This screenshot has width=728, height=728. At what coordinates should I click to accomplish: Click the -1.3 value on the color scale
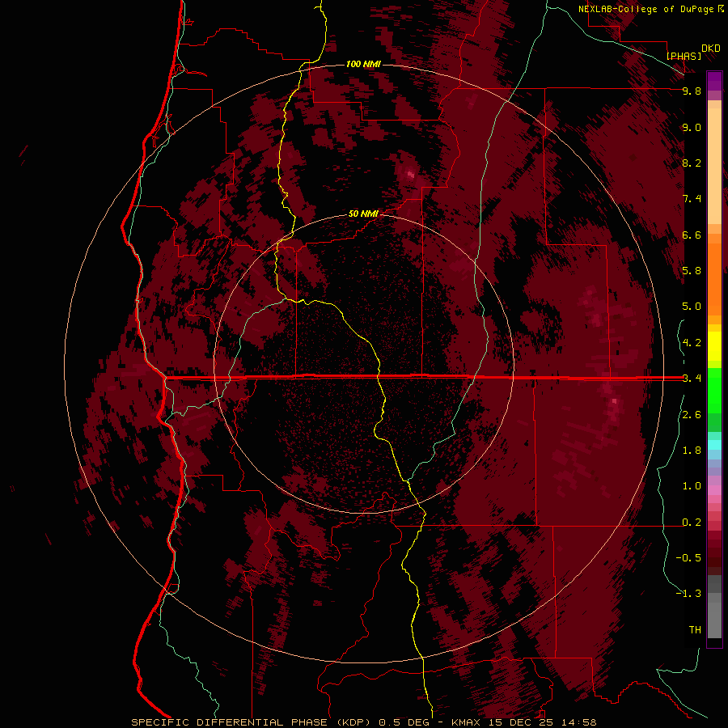coord(688,594)
